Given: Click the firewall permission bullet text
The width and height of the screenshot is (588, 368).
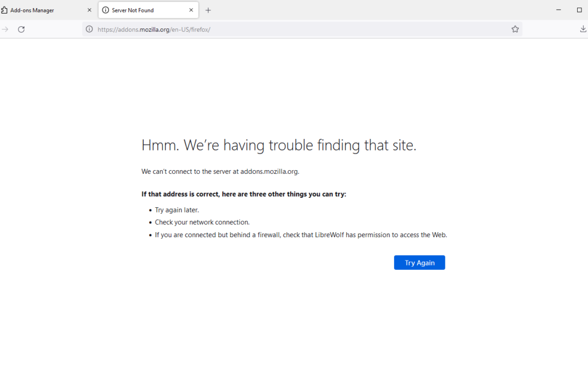Looking at the screenshot, I should 301,235.
